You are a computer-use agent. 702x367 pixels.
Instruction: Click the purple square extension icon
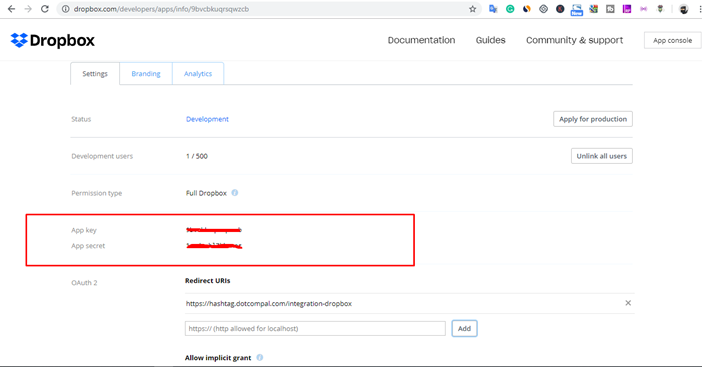coord(627,9)
